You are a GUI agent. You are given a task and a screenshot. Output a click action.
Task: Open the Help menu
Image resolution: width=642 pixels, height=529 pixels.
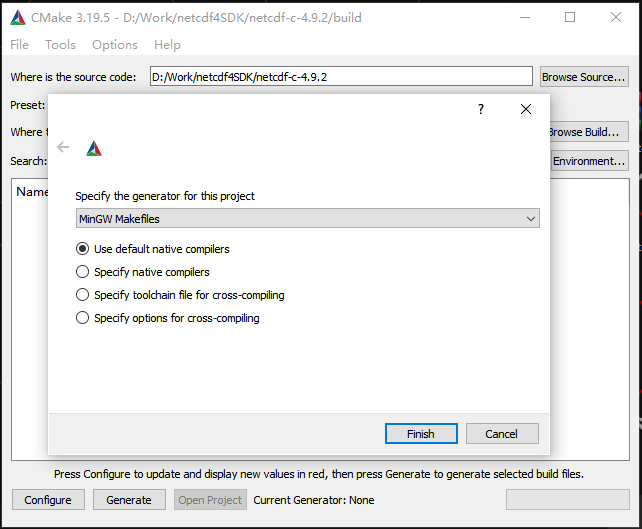167,45
